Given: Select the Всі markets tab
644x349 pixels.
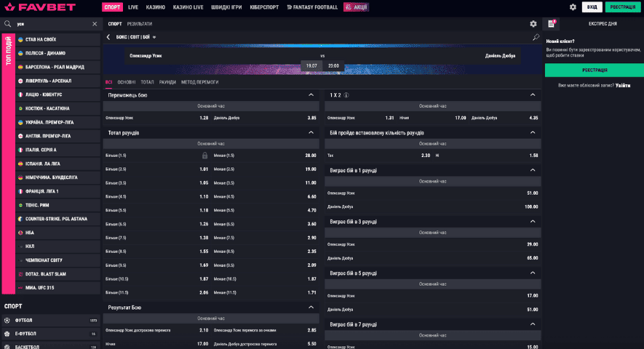Looking at the screenshot, I should pos(108,82).
